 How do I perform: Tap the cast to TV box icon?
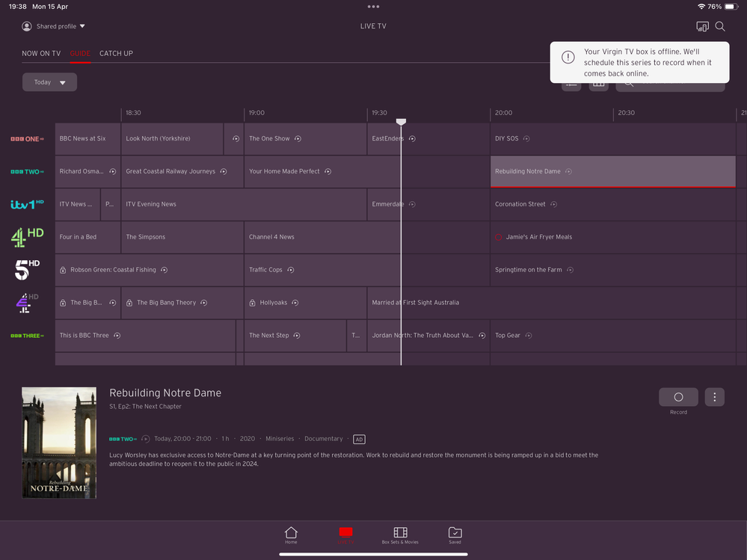(x=702, y=27)
